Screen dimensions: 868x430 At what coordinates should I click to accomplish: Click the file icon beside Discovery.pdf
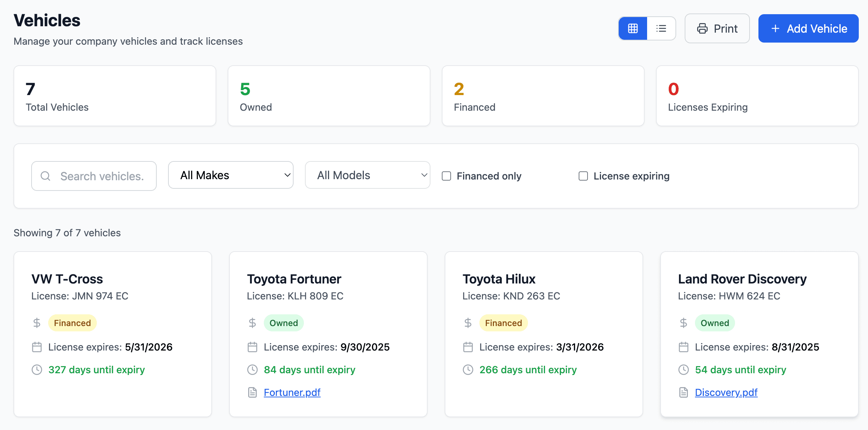[x=684, y=392]
